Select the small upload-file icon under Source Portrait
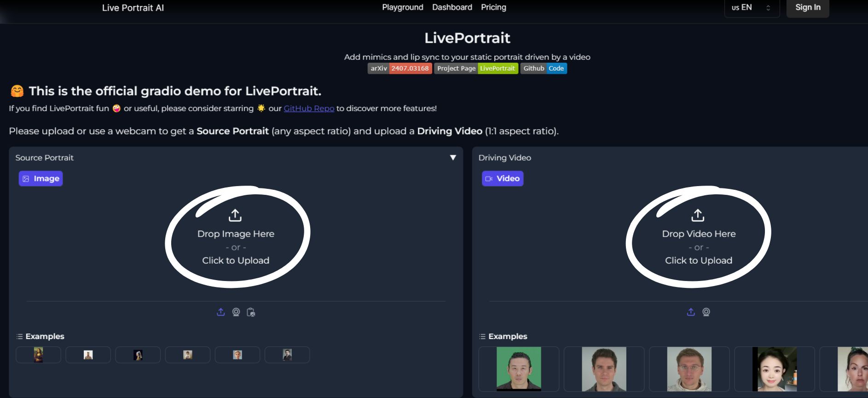The image size is (868, 398). (221, 312)
